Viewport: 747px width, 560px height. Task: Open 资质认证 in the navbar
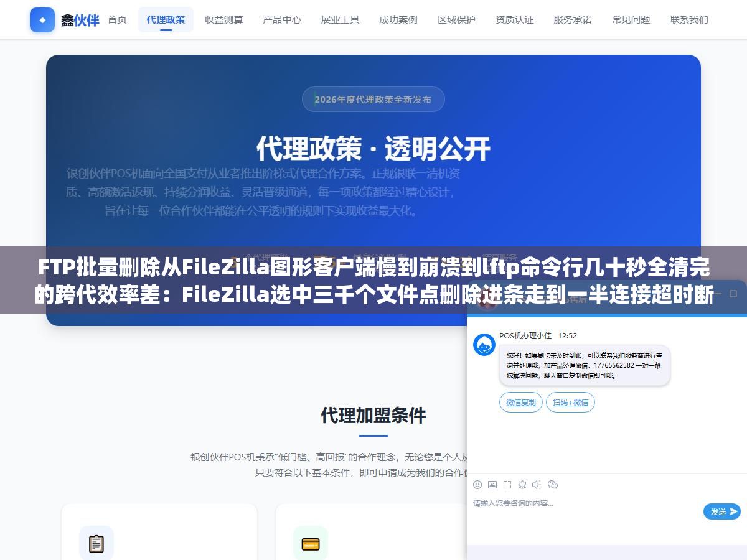click(515, 19)
